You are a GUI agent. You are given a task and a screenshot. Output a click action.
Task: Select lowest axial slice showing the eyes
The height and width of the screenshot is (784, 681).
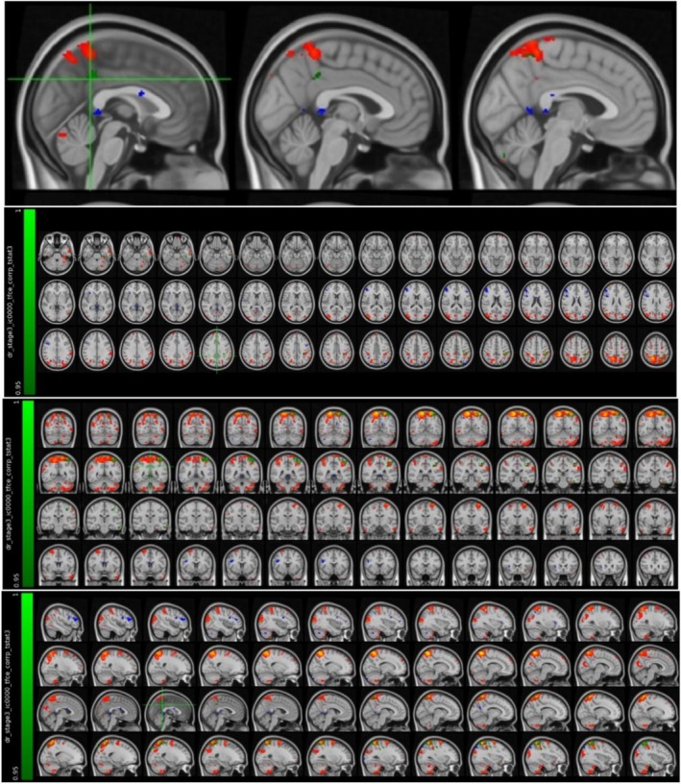coord(58,255)
